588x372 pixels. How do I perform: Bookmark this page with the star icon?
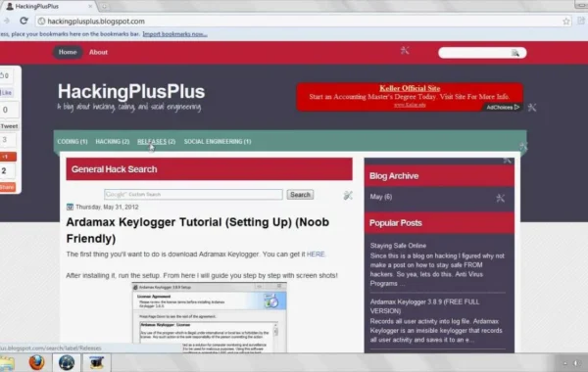coord(565,22)
